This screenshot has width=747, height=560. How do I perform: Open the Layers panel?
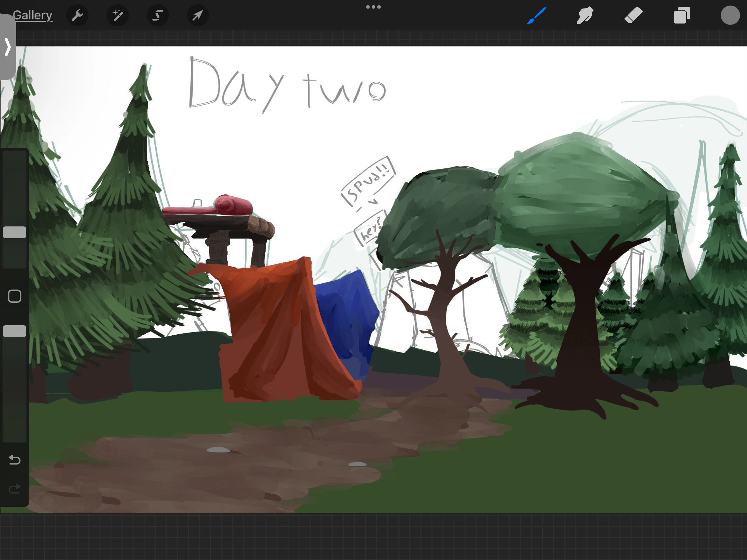[682, 16]
